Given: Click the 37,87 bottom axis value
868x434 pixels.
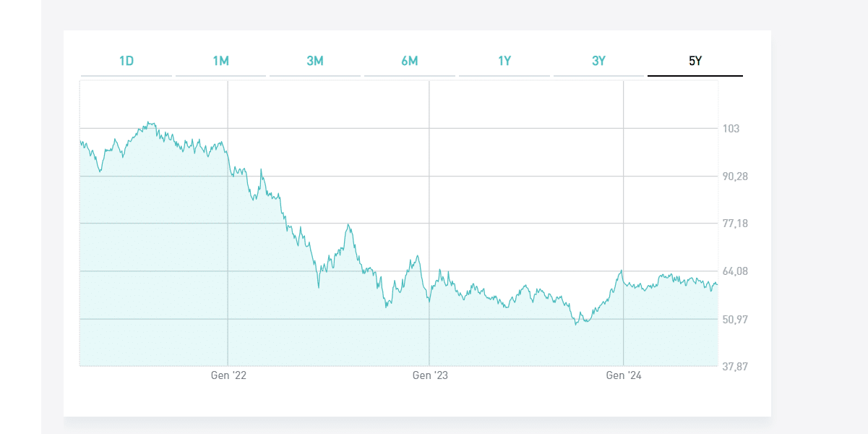Looking at the screenshot, I should click(735, 366).
